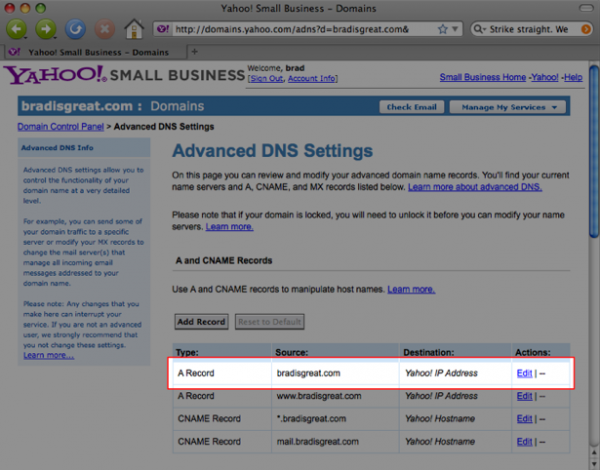The width and height of the screenshot is (600, 470).
Task: Click the browser Back arrow button
Action: coord(18,28)
